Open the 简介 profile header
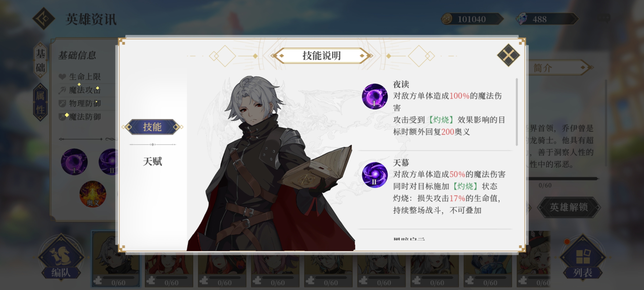Viewport: 644px width, 290px height. tap(558, 68)
